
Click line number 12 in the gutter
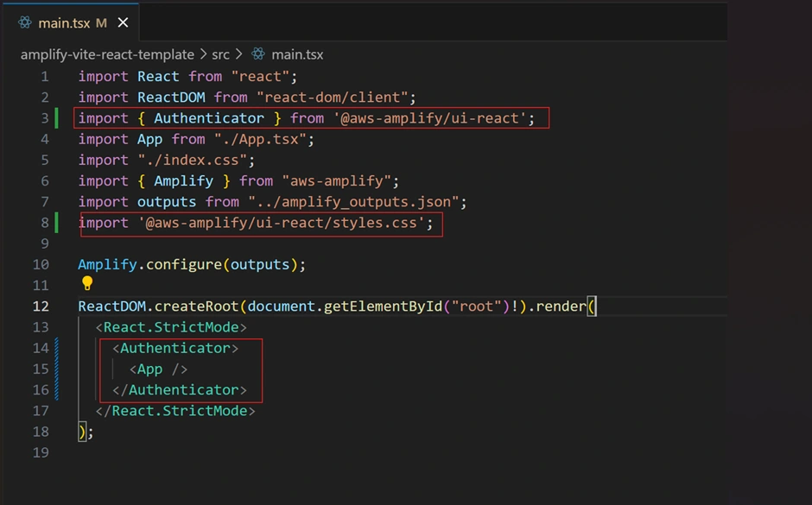click(x=41, y=306)
